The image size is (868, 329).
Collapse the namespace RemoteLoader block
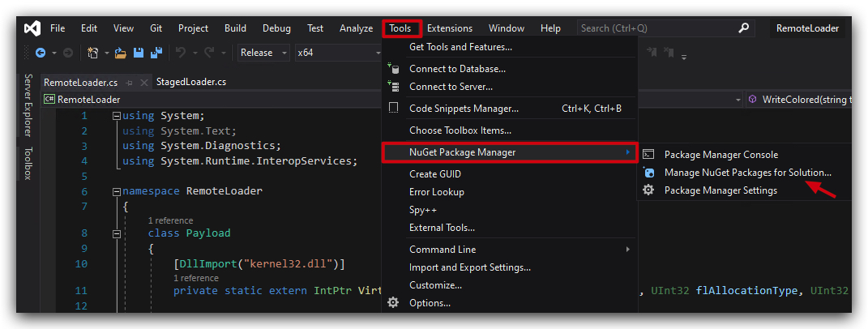point(116,191)
